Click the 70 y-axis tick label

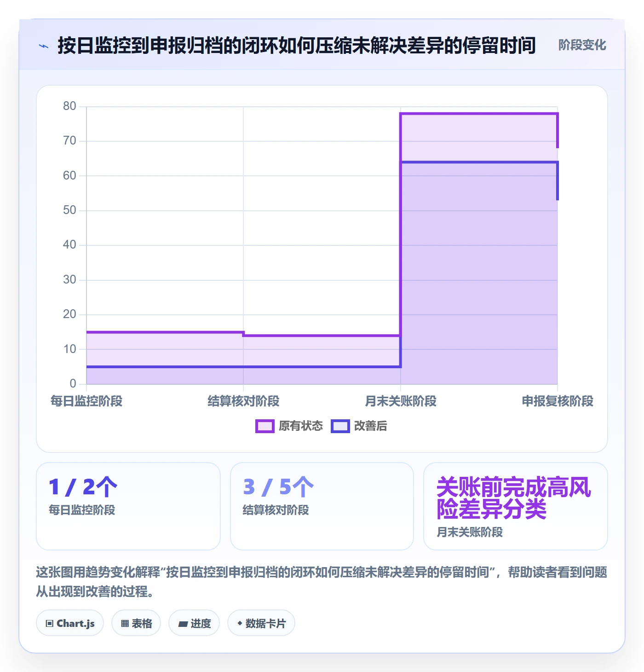pyautogui.click(x=69, y=141)
